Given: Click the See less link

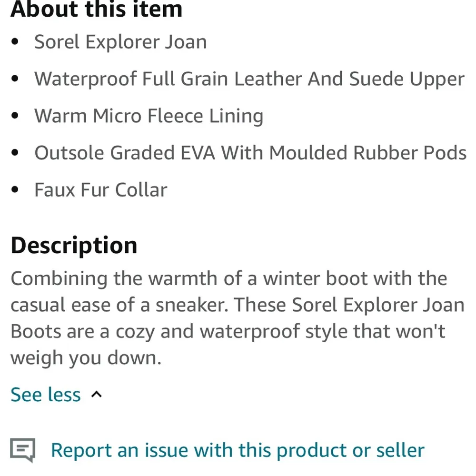Looking at the screenshot, I should click(x=46, y=395).
